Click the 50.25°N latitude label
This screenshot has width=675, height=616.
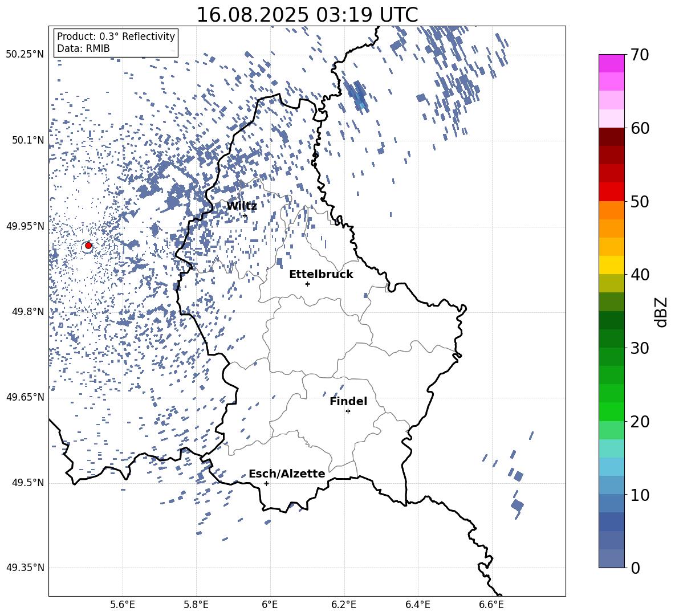(x=25, y=55)
